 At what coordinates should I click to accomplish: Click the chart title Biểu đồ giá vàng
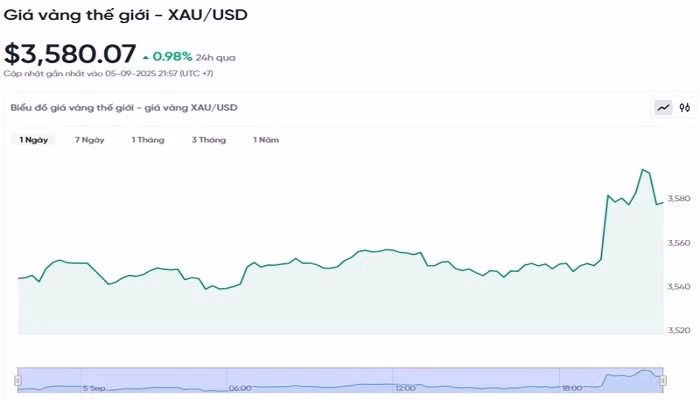click(124, 107)
